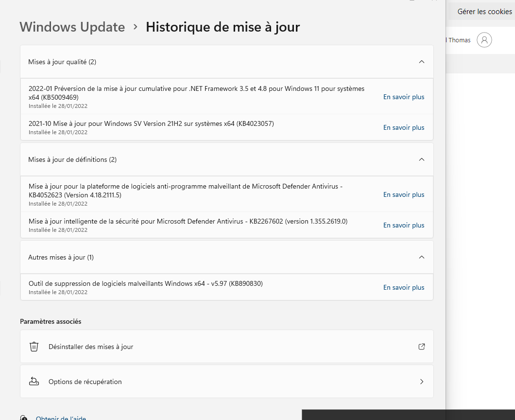
Task: Click the external link icon for Désinstaller
Action: tap(421, 347)
